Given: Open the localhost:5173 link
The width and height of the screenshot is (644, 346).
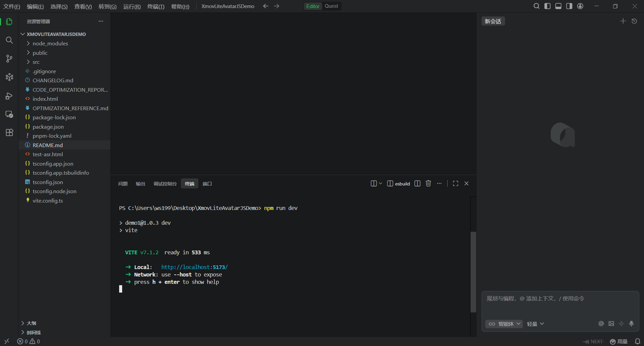Looking at the screenshot, I should [195, 267].
